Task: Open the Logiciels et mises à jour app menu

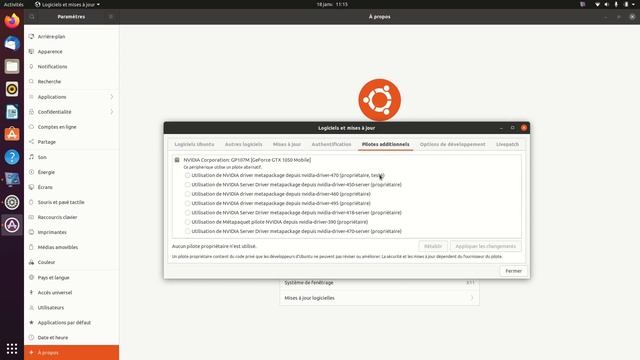Action: pyautogui.click(x=67, y=4)
